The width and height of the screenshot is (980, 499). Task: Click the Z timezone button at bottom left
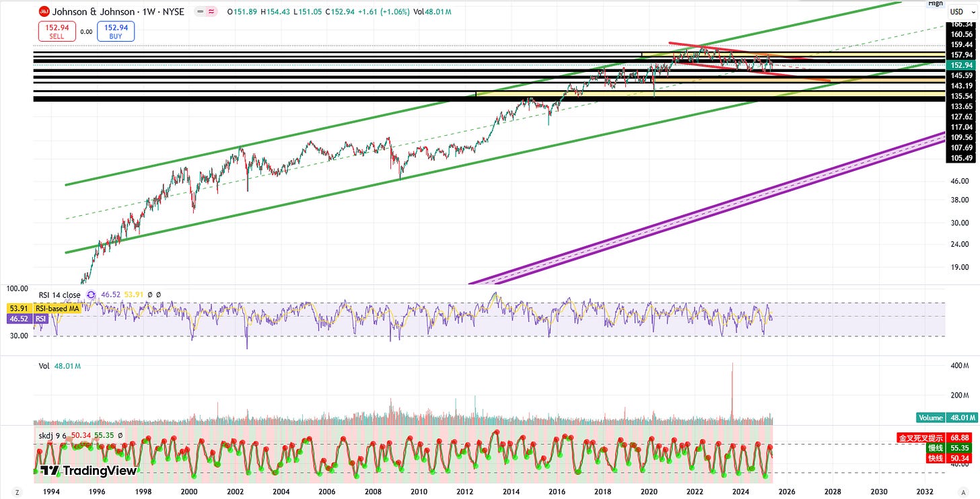pyautogui.click(x=16, y=492)
